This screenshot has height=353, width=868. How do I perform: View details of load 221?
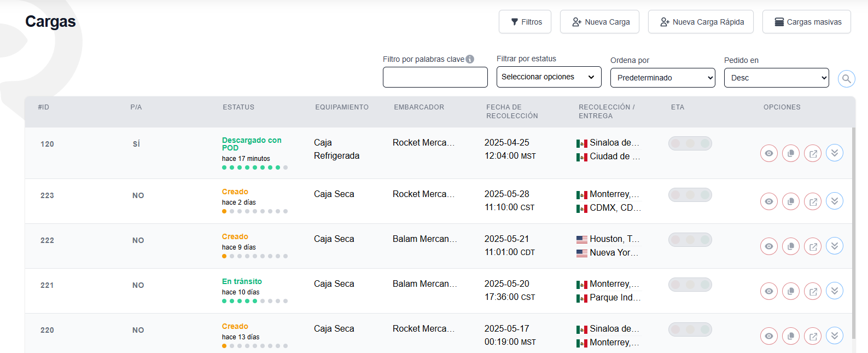pos(769,291)
